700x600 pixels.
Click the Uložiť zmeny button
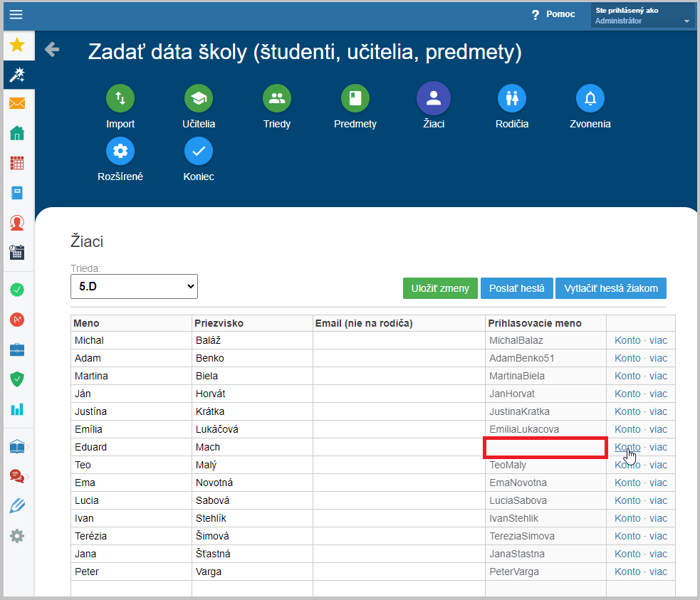(440, 288)
